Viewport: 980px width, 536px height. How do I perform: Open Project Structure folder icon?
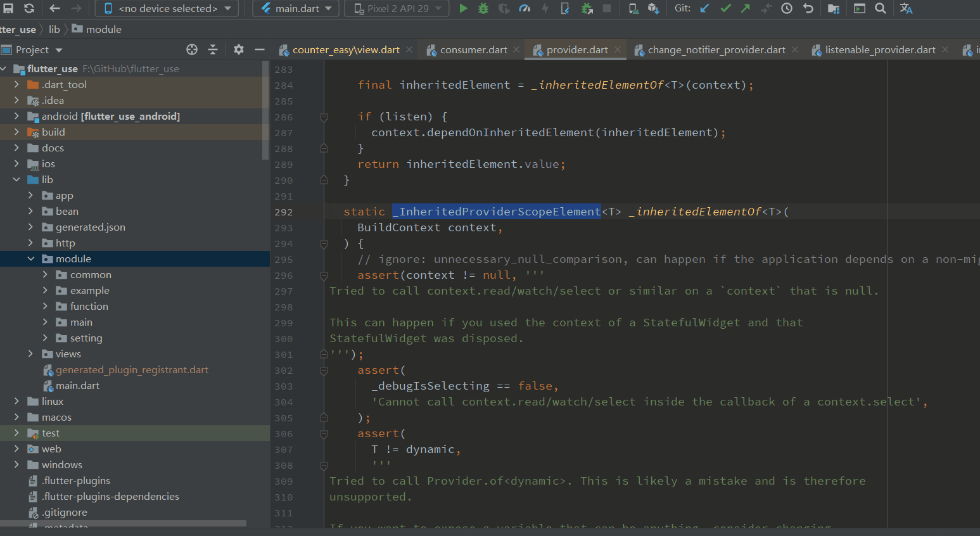coord(834,8)
